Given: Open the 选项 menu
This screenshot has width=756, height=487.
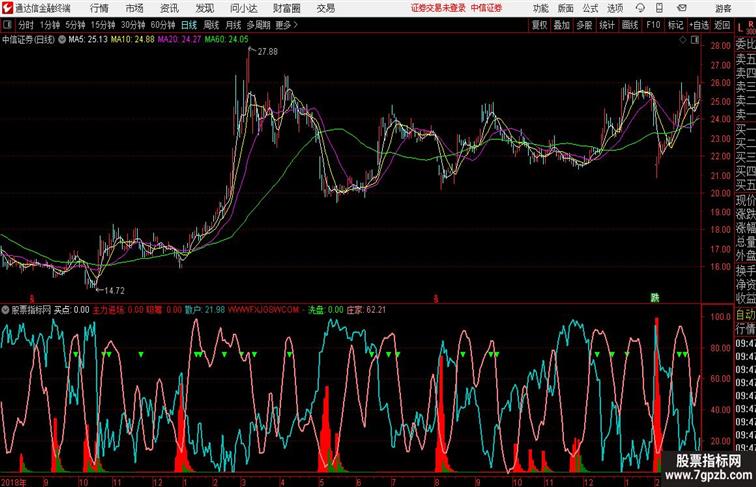Looking at the screenshot, I should coord(615,8).
